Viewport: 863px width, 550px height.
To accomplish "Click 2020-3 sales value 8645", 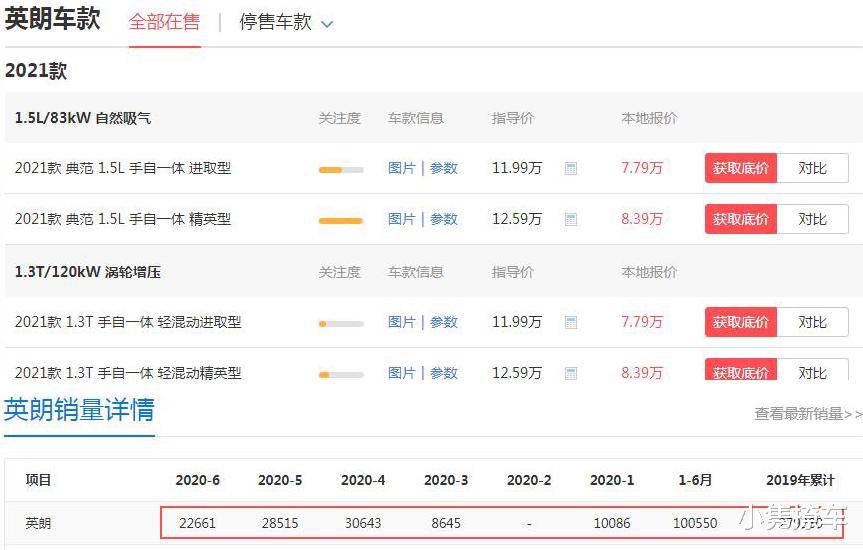I will coord(446,523).
